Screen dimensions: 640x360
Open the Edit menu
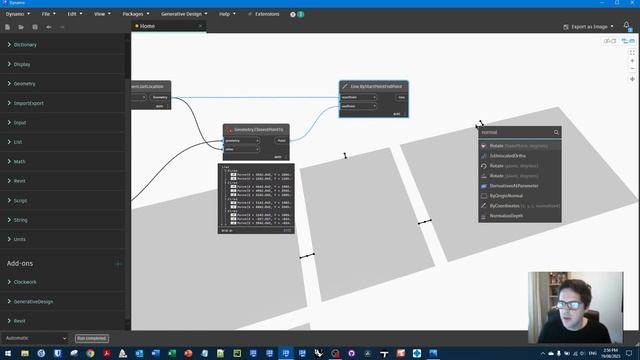click(75, 14)
